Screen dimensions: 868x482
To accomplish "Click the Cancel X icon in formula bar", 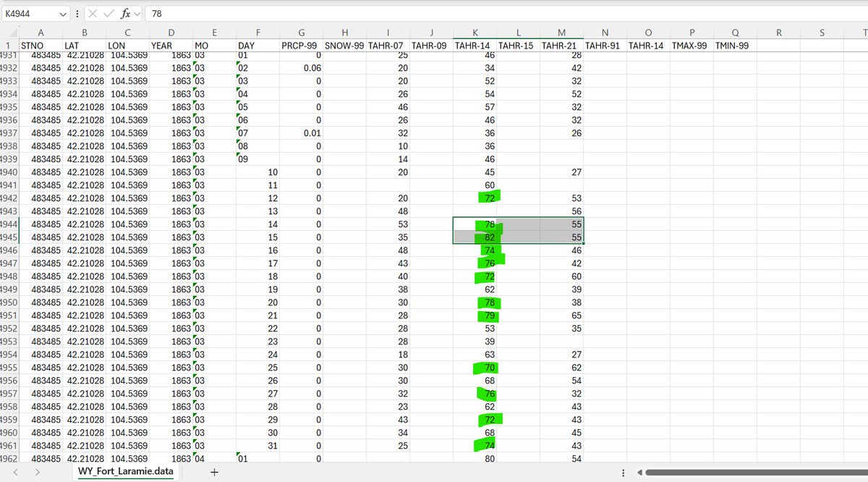I will click(x=93, y=14).
